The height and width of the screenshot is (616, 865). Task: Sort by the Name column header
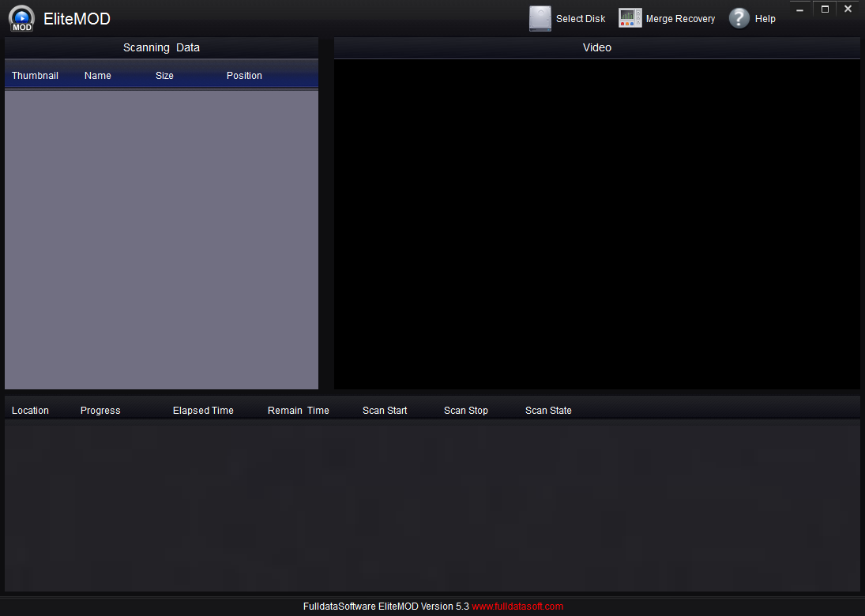(98, 76)
